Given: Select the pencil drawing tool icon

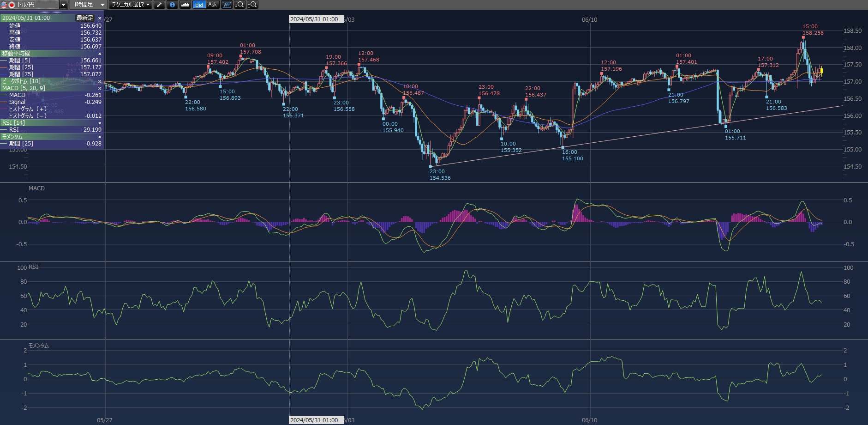Looking at the screenshot, I should click(x=159, y=5).
